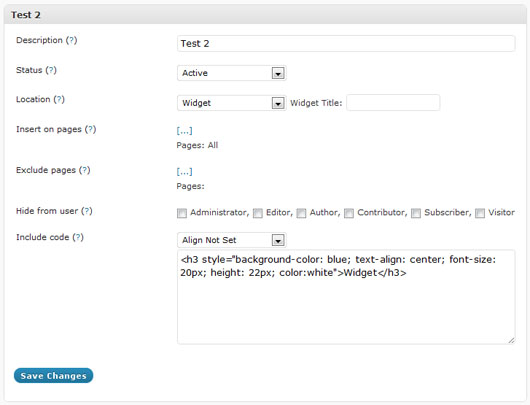
Task: Tick the Administrator checkbox
Action: [182, 213]
